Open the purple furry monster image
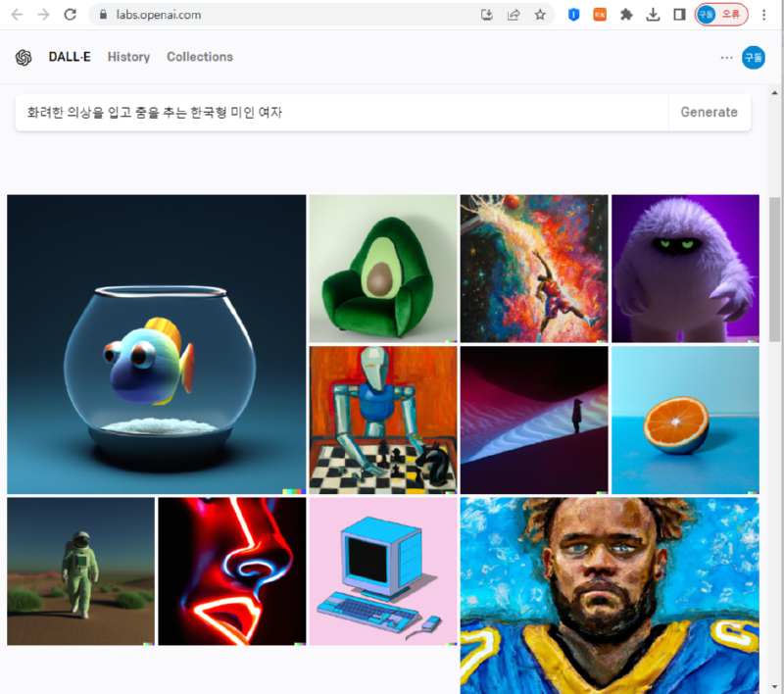 pyautogui.click(x=685, y=269)
